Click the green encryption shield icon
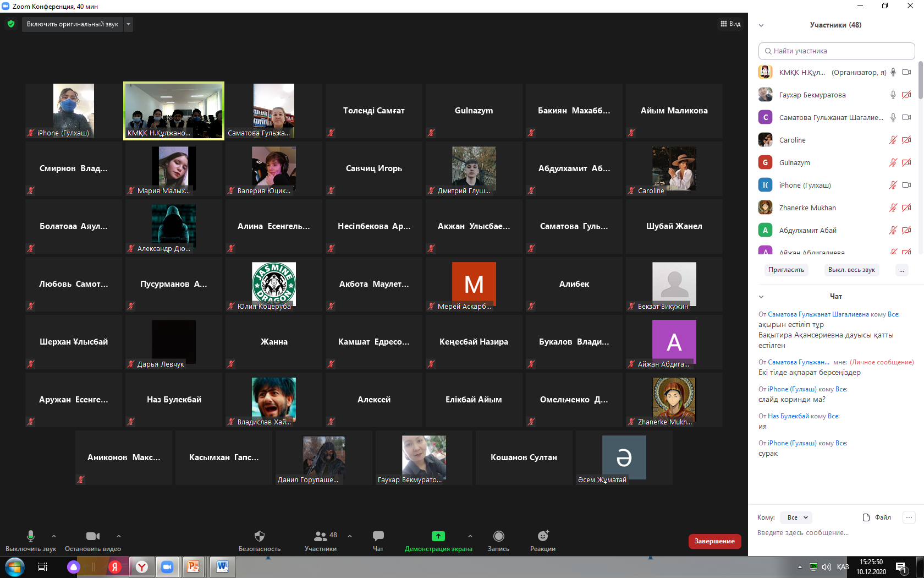The height and width of the screenshot is (578, 924). (11, 24)
